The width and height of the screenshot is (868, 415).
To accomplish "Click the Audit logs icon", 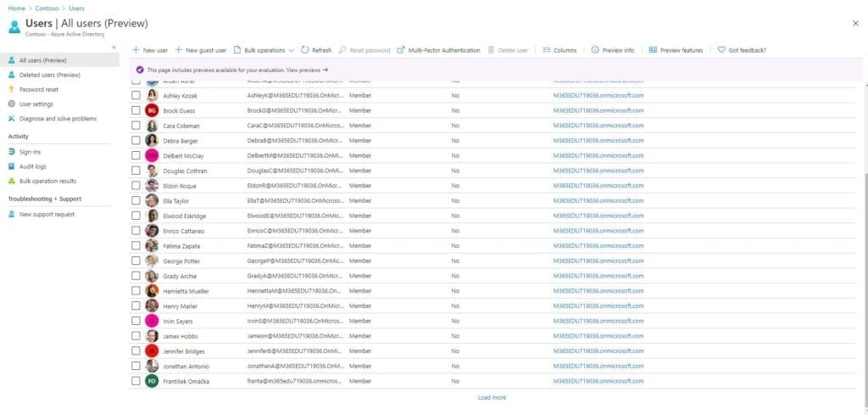I will coord(12,166).
